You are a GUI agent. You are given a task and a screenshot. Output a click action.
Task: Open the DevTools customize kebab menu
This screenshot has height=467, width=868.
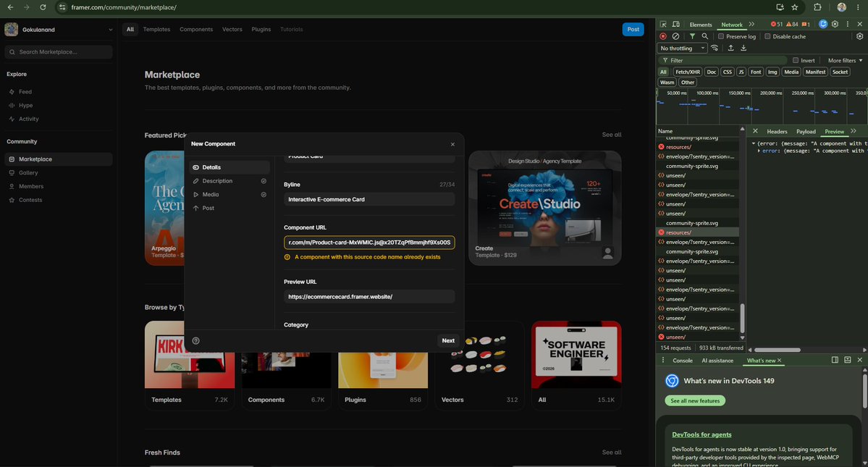click(848, 24)
